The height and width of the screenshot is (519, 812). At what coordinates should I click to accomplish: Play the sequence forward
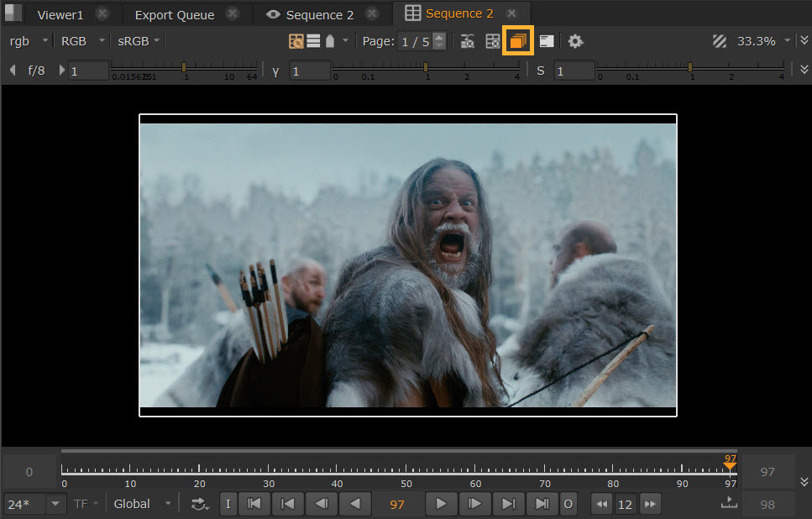tap(441, 504)
